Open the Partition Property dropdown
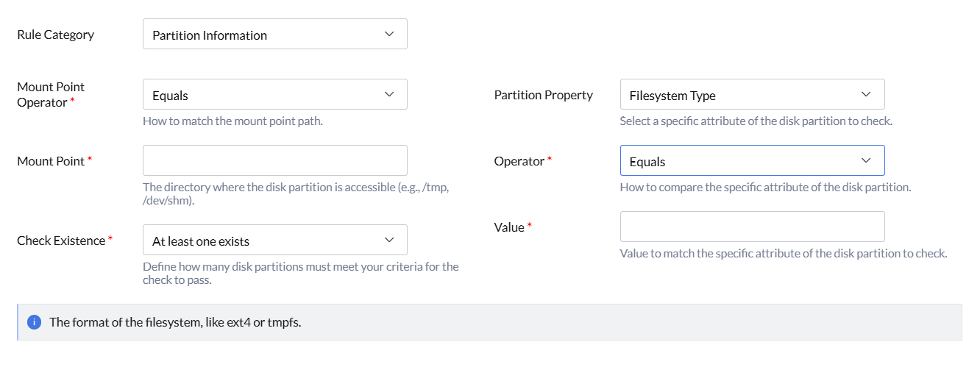980x381 pixels. click(752, 95)
